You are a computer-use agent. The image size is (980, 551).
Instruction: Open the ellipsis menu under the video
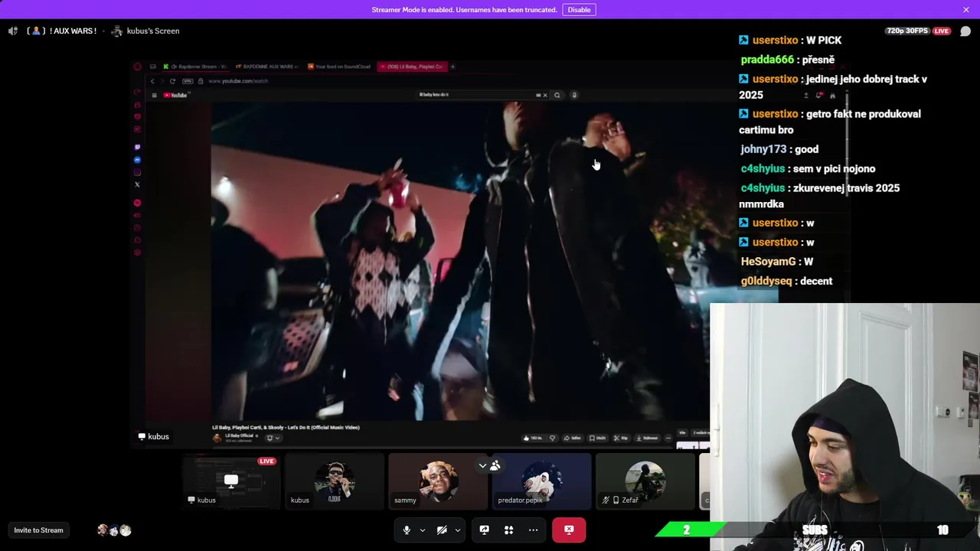pos(668,439)
